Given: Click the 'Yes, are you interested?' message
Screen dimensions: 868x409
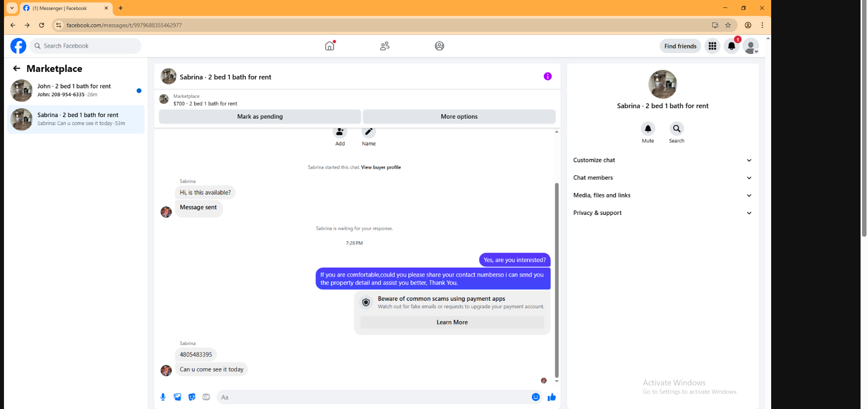Looking at the screenshot, I should pos(514,260).
